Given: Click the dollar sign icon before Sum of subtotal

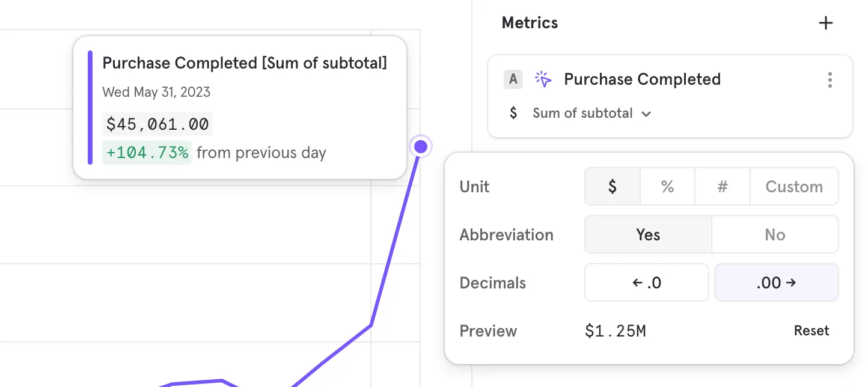Looking at the screenshot, I should tap(513, 113).
